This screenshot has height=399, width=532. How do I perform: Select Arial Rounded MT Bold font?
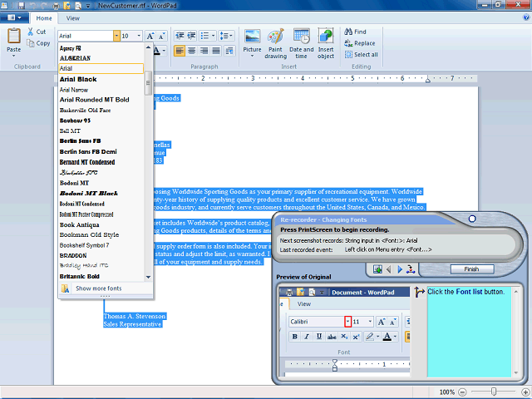coord(101,100)
